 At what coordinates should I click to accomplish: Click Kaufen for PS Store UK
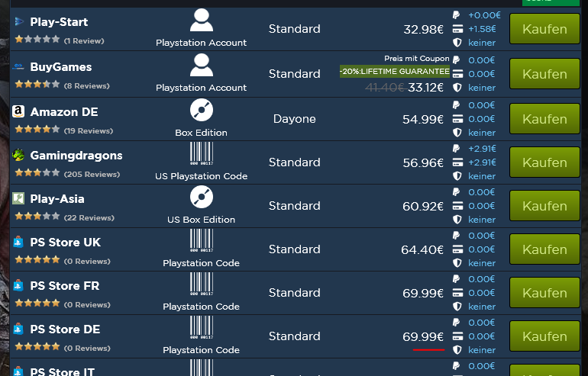544,249
